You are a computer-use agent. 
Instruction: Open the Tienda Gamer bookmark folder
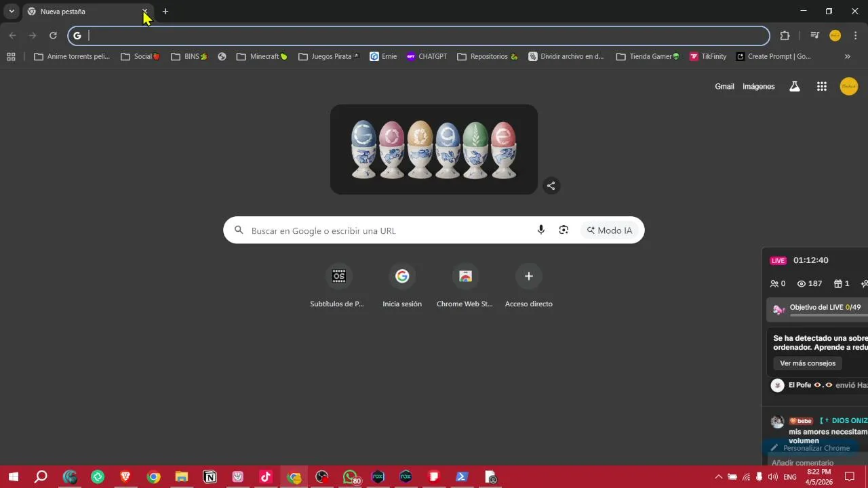click(x=648, y=57)
